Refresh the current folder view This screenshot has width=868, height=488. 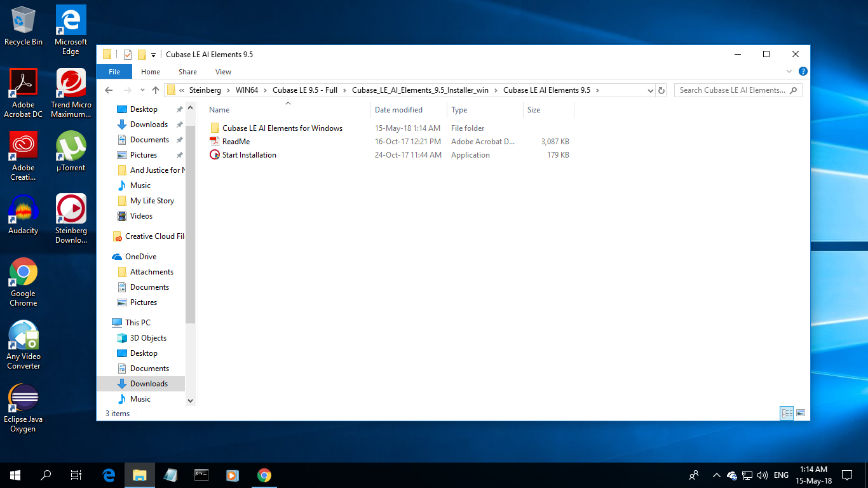[661, 90]
